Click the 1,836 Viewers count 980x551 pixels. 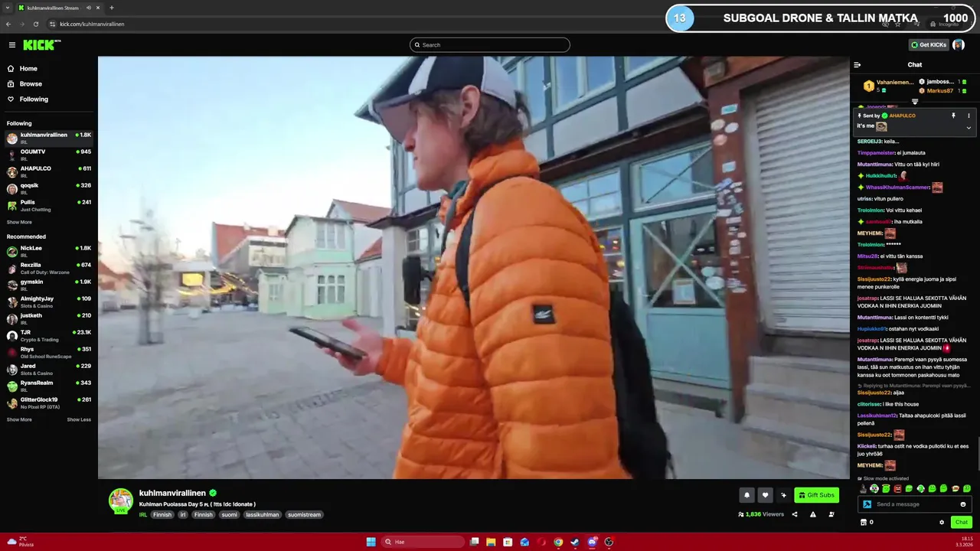(x=761, y=514)
